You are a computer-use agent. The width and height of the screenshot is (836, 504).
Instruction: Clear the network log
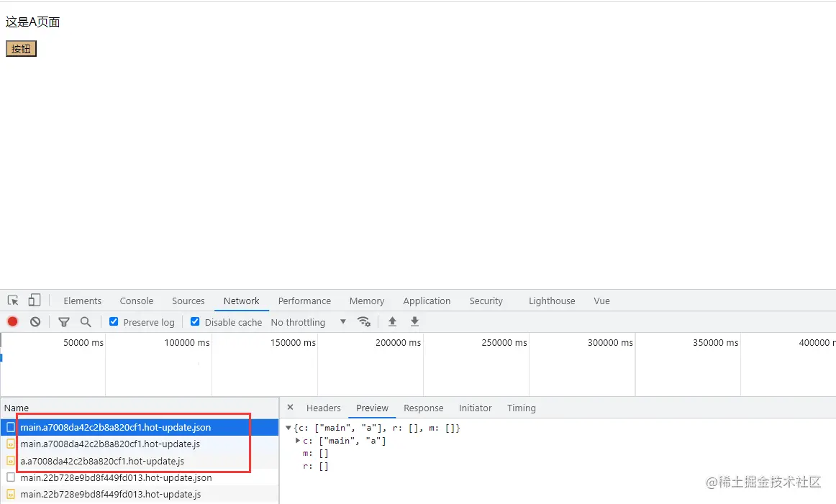35,322
